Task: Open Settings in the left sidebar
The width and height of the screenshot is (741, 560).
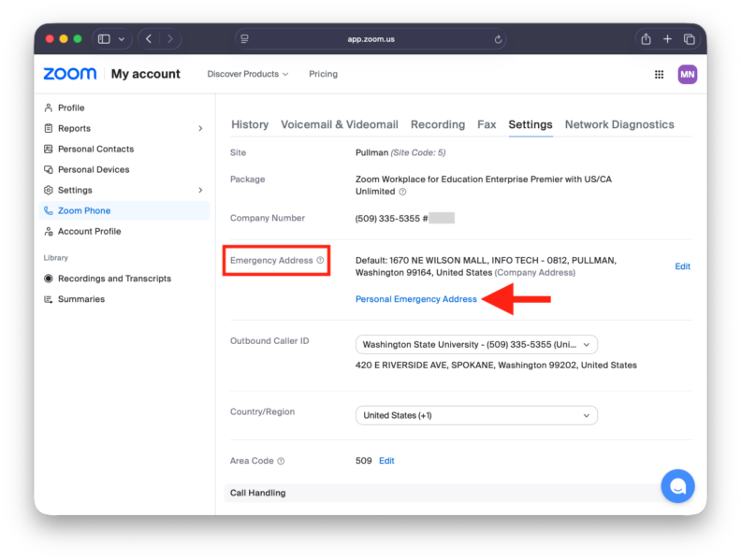Action: [x=75, y=191]
